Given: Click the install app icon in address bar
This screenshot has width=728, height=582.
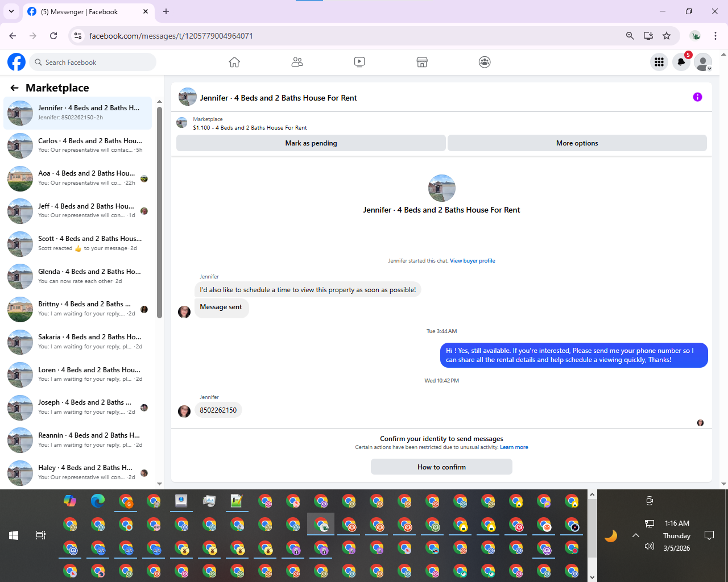Looking at the screenshot, I should click(648, 36).
